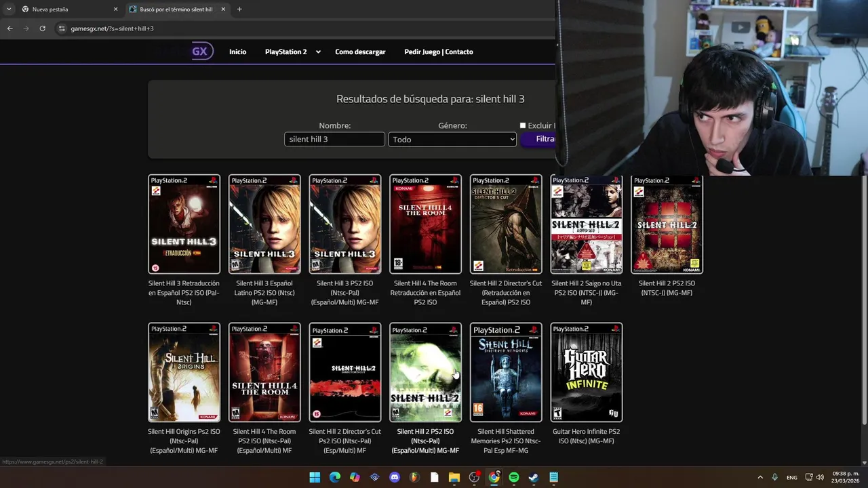Select the 'Buscó por el término silent hill' tab
Screen dimensions: 868x488
pyautogui.click(x=176, y=9)
